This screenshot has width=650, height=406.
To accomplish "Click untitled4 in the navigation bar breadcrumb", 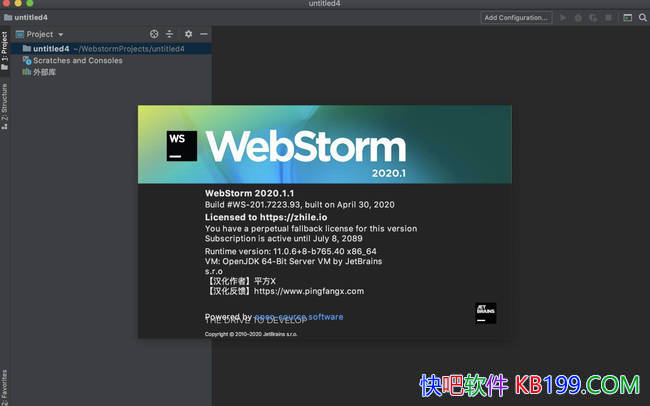I will tap(30, 17).
